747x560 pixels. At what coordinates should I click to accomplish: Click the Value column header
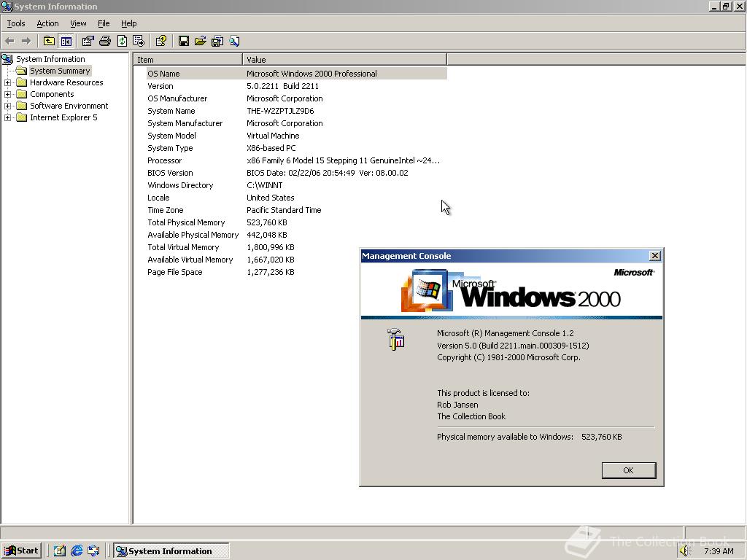point(344,60)
